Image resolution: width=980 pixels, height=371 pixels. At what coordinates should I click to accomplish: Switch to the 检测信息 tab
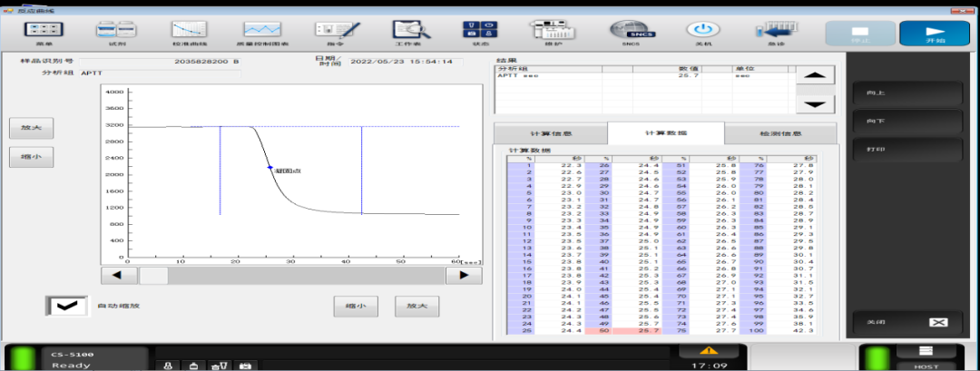[780, 133]
